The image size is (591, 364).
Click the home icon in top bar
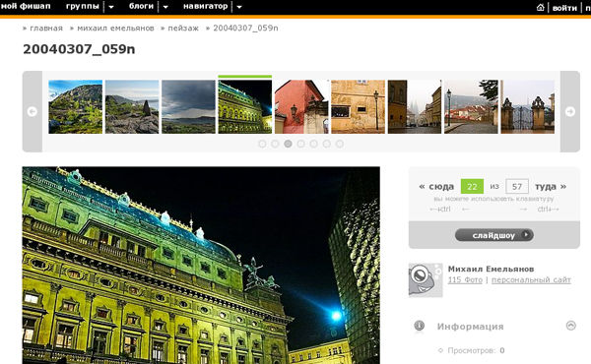(540, 7)
